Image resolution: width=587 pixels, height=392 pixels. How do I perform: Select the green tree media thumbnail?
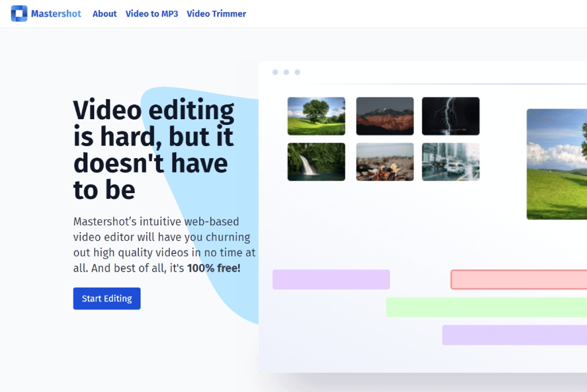[316, 115]
